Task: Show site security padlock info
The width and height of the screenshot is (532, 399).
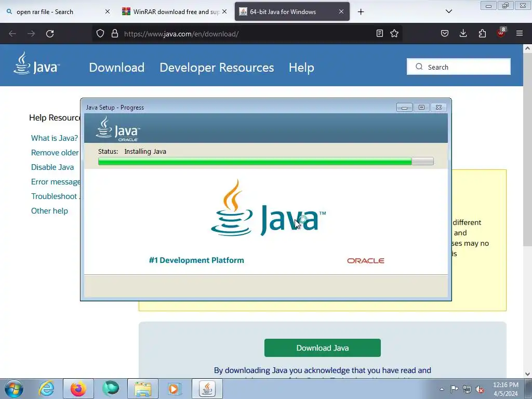Action: pos(115,34)
